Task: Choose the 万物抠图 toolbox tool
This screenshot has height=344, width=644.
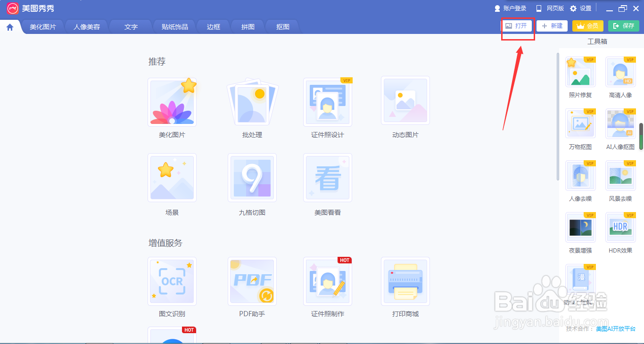Action: [x=580, y=124]
